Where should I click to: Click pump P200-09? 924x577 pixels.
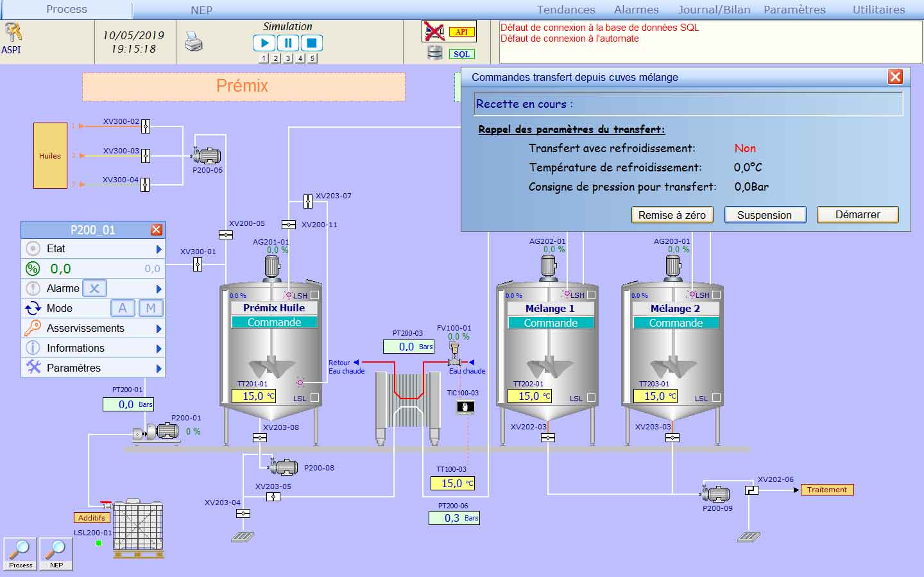(715, 494)
